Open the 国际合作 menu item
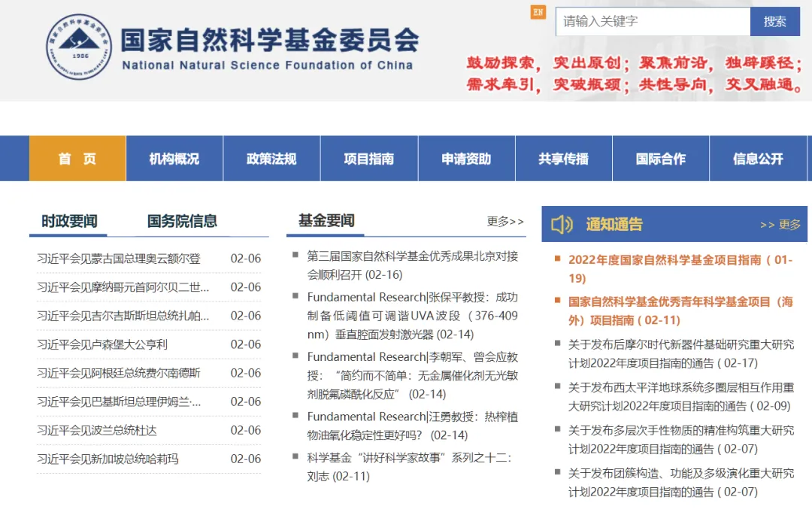Screen dimensions: 812x509 tap(661, 159)
